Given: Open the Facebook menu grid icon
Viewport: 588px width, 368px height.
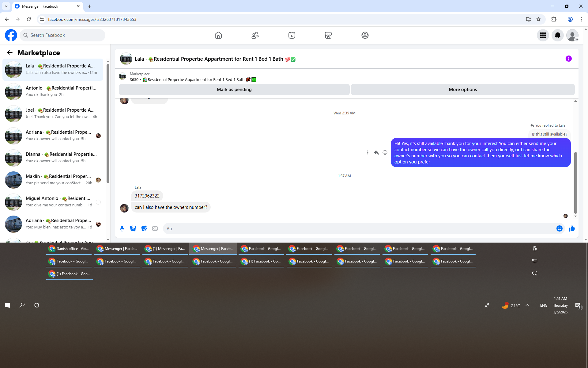Looking at the screenshot, I should click(x=543, y=35).
